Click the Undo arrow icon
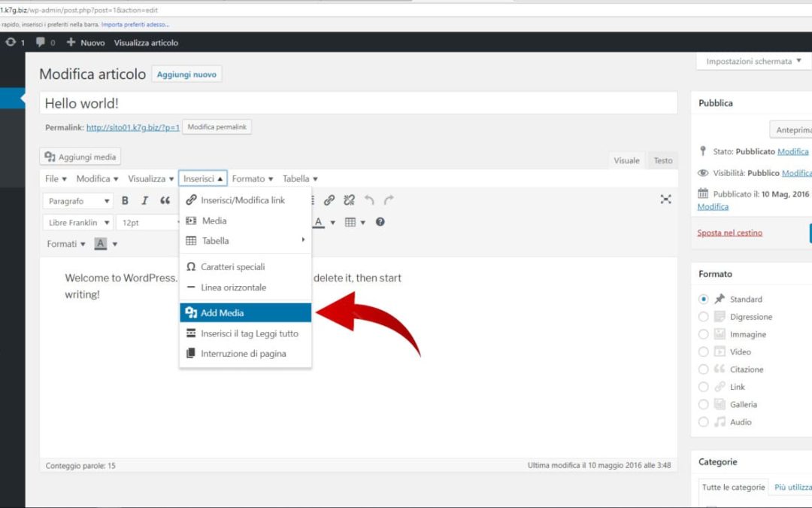The height and width of the screenshot is (508, 812). point(369,200)
